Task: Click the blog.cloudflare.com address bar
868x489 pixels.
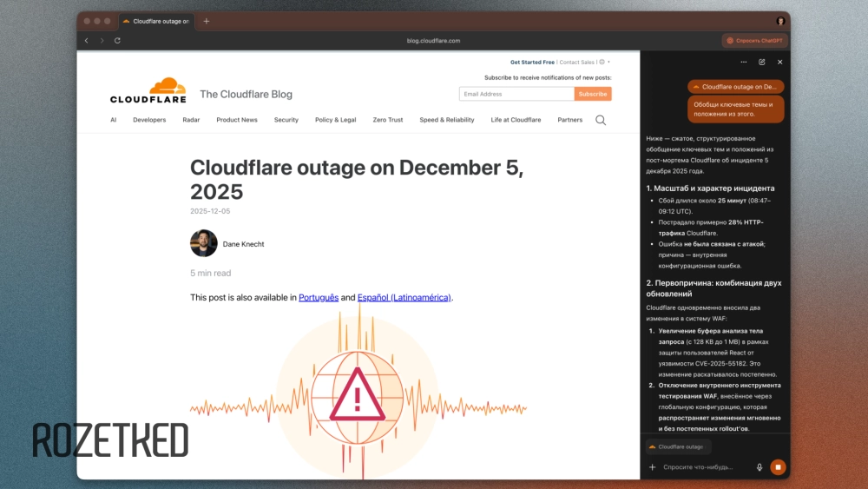Action: click(x=433, y=41)
